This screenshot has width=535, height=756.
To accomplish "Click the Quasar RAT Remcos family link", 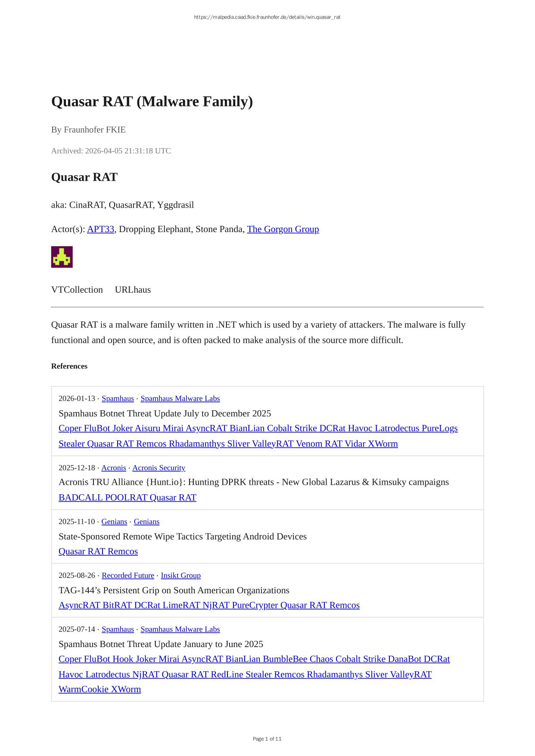I will point(98,552).
